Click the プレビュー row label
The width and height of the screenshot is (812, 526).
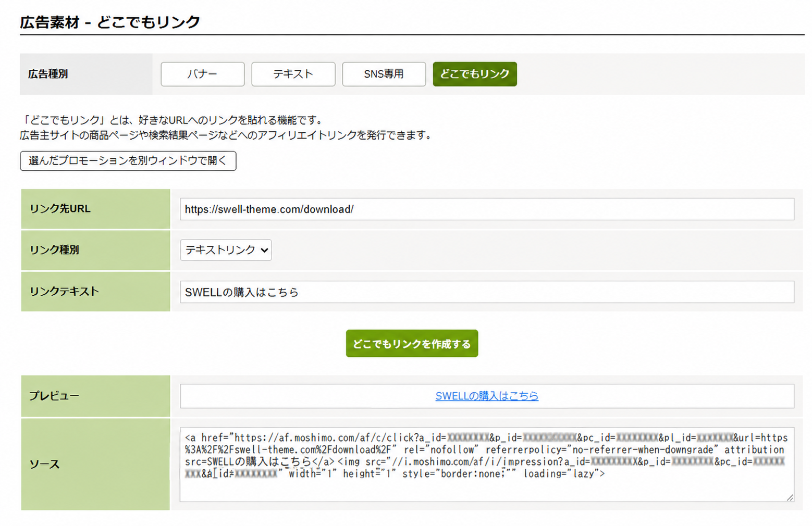[x=54, y=396]
